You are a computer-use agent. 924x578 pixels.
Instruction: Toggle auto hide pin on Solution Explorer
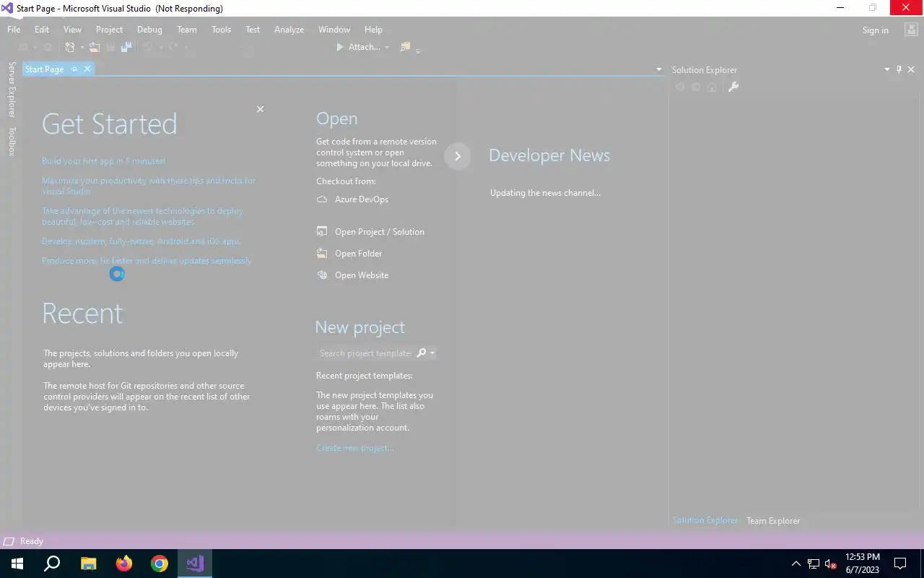click(899, 70)
